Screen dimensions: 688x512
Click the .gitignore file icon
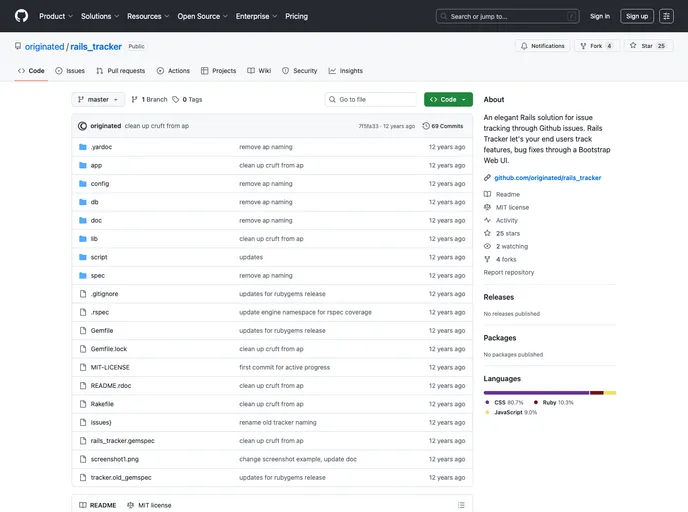click(82, 294)
